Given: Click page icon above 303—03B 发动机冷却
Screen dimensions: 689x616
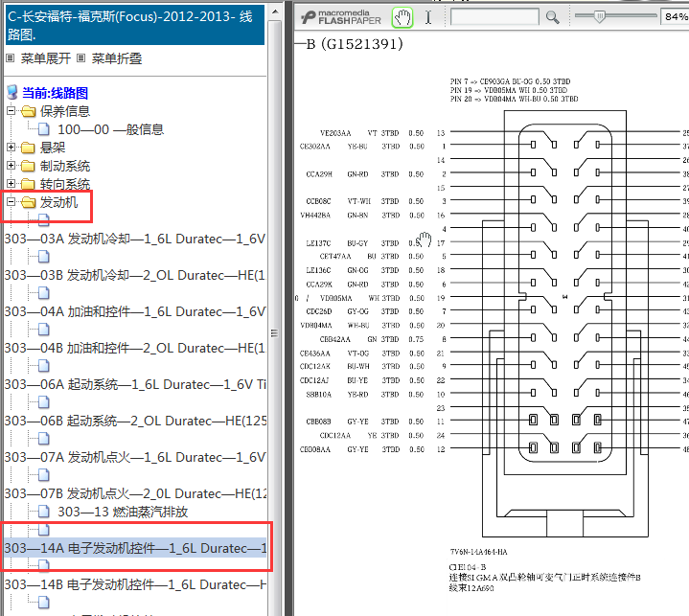Looking at the screenshot, I should [43, 257].
